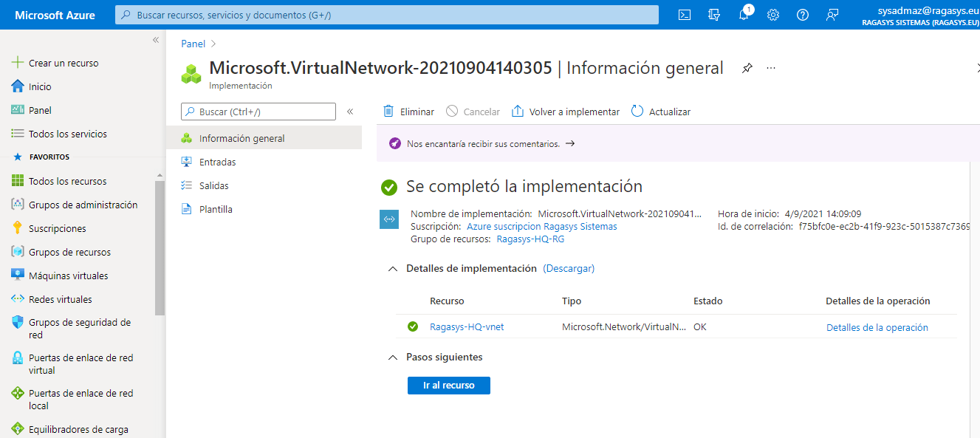The image size is (980, 438).
Task: Collapse the left portal sidebar chevrons
Action: [x=156, y=40]
